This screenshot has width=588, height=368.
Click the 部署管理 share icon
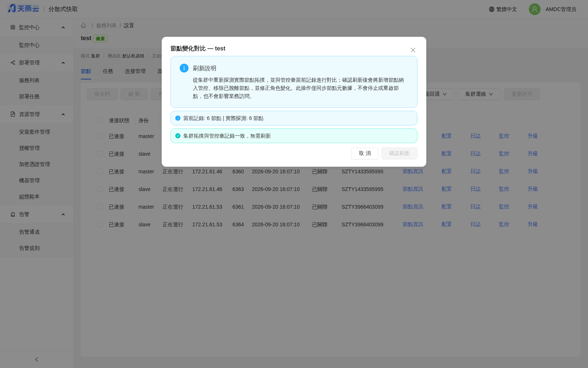click(13, 63)
